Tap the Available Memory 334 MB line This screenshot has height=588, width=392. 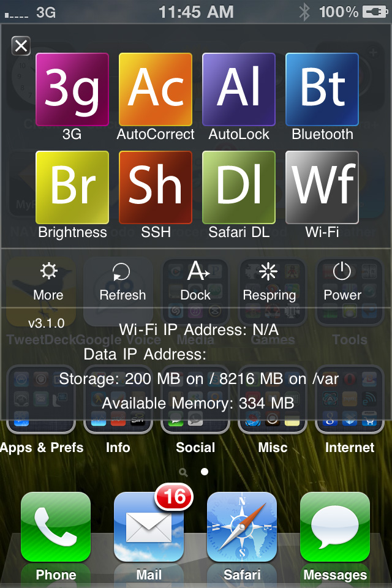click(x=198, y=403)
